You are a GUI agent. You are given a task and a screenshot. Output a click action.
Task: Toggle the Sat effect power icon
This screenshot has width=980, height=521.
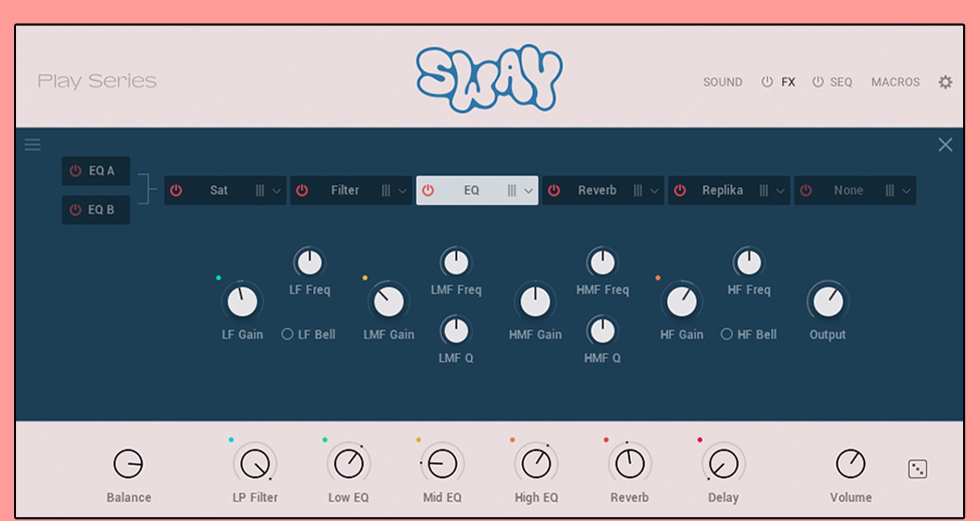point(176,190)
